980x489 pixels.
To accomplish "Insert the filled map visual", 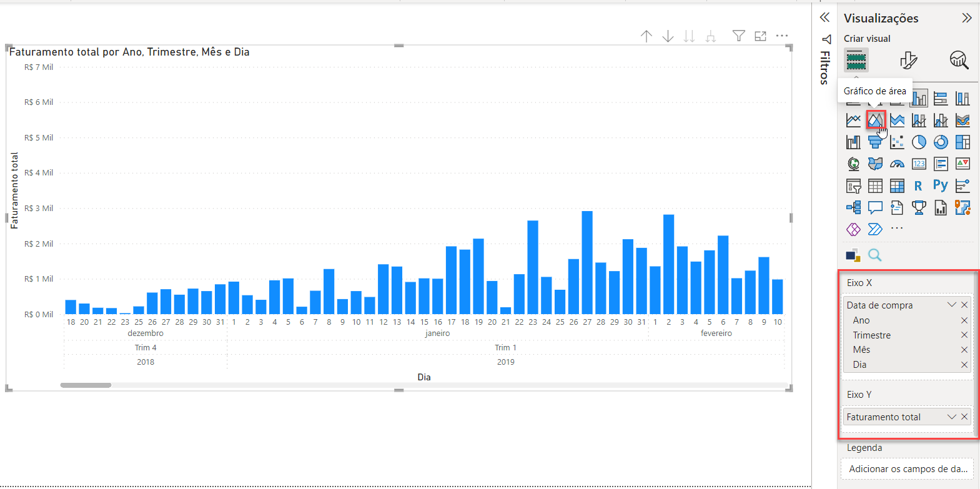I will pos(875,164).
